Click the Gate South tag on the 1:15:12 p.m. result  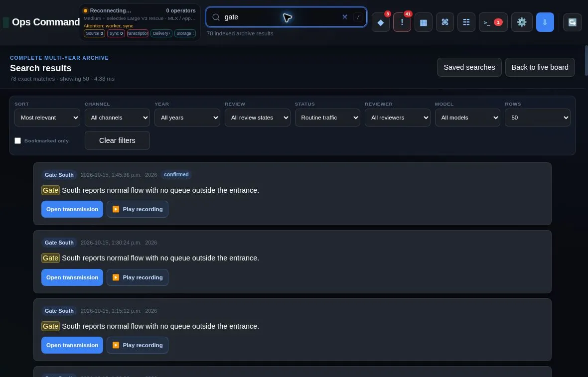pos(59,311)
